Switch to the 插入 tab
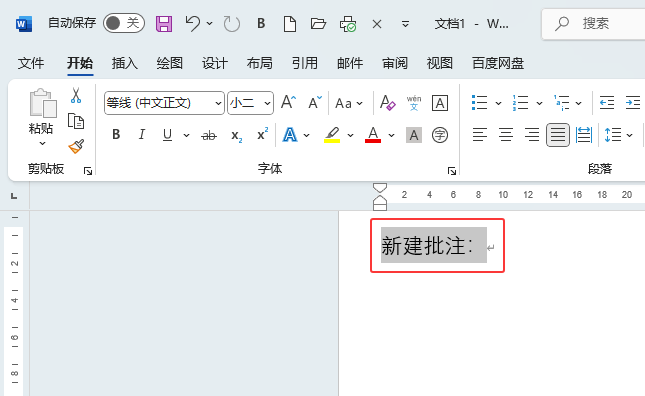The width and height of the screenshot is (645, 396). pos(125,63)
